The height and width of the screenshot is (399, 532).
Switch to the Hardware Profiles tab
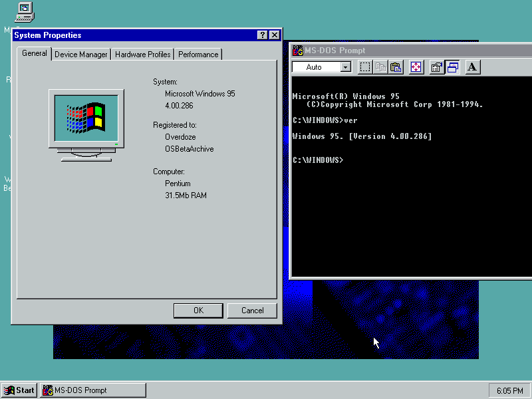point(142,54)
